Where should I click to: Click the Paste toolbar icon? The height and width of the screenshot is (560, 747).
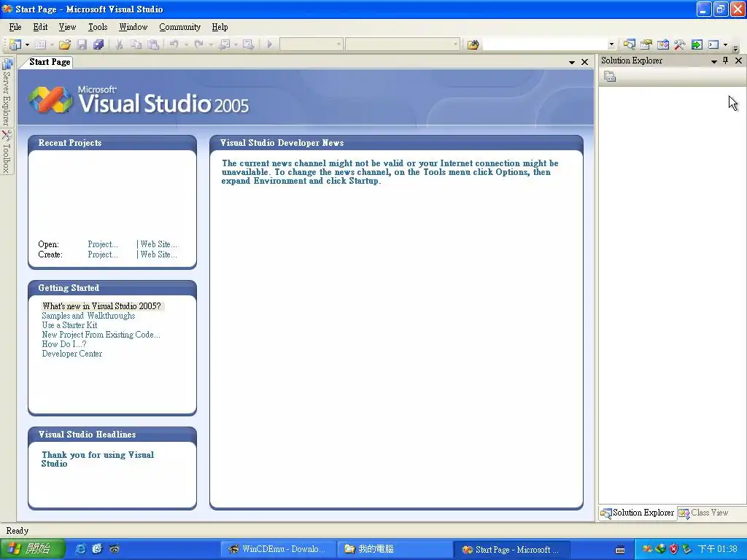153,44
